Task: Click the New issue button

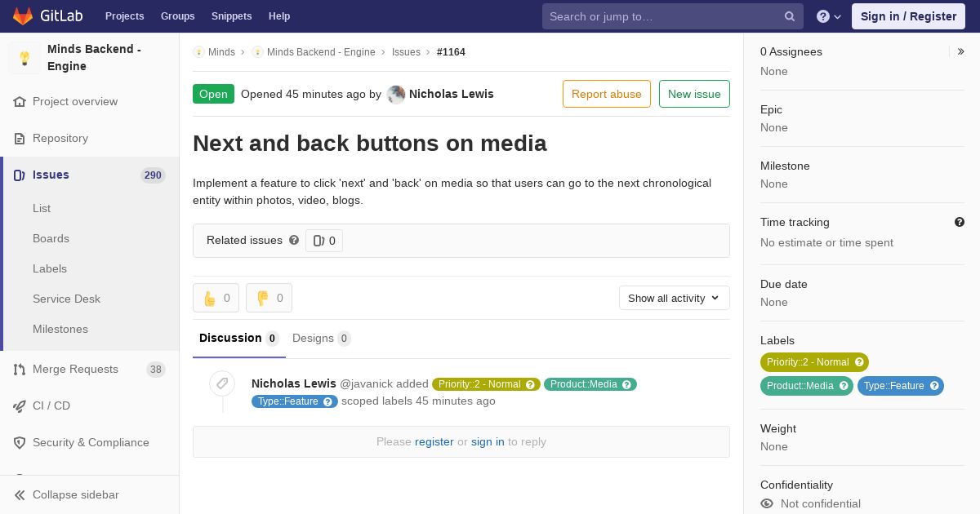Action: (x=694, y=94)
